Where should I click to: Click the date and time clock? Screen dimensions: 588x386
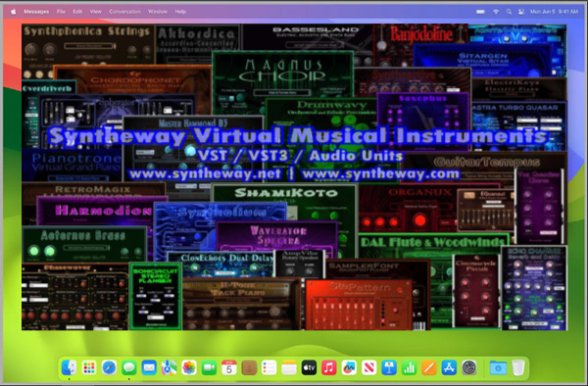(554, 12)
